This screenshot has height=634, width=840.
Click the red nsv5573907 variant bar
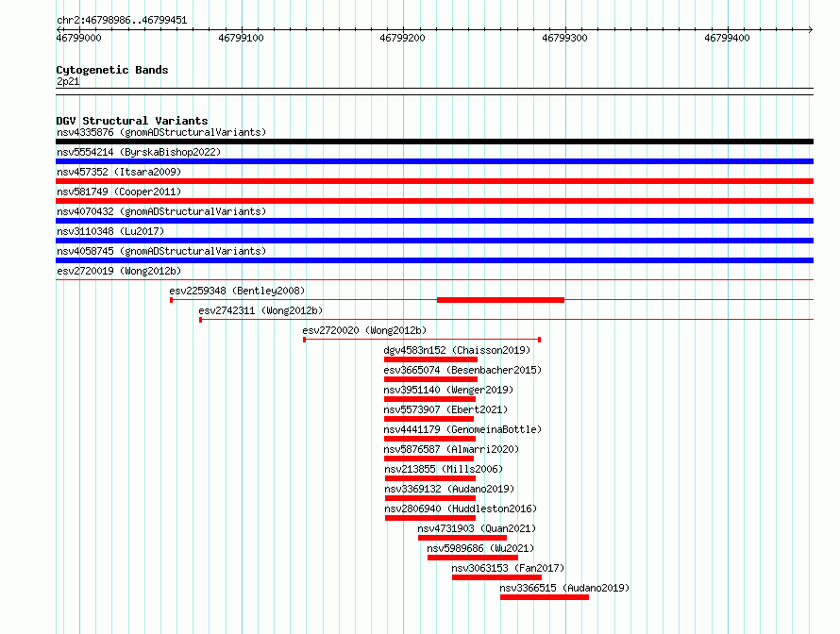point(429,419)
